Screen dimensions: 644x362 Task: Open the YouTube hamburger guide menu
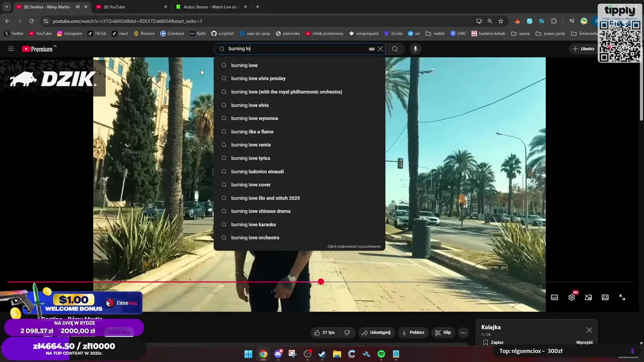pyautogui.click(x=11, y=49)
